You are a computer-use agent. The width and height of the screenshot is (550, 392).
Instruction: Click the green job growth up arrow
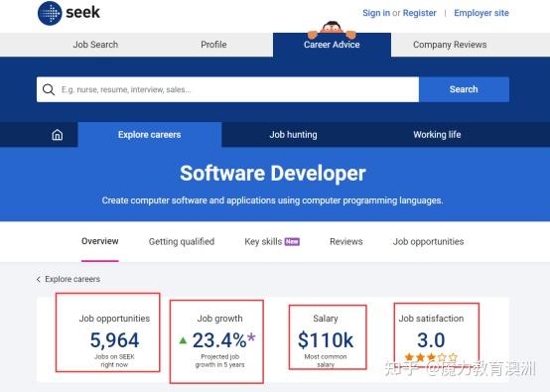point(183,340)
